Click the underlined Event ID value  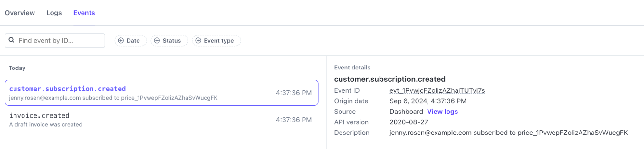437,90
